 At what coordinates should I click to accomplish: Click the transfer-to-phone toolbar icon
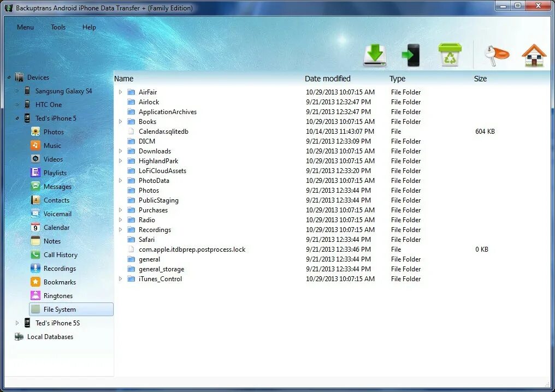click(x=411, y=55)
